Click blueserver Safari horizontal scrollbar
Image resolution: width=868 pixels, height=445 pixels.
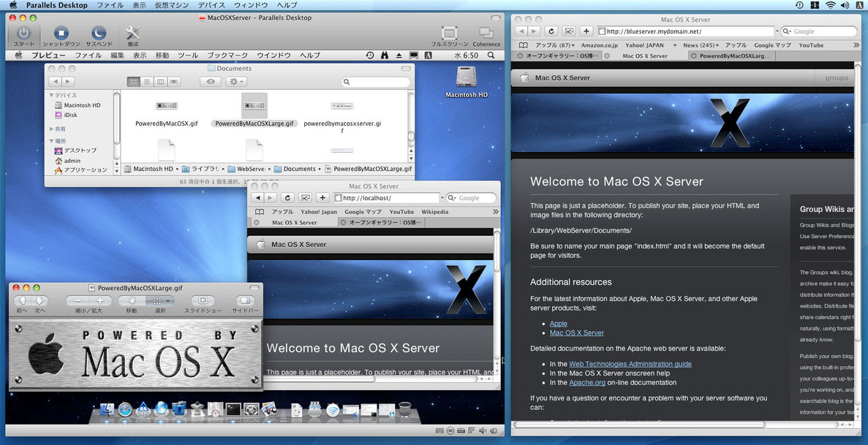[x=639, y=425]
